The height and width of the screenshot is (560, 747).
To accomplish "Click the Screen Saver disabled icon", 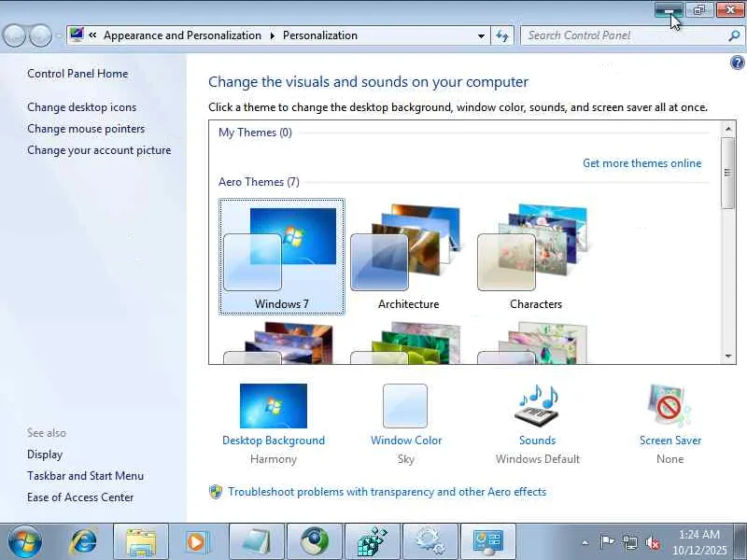I will click(x=669, y=406).
